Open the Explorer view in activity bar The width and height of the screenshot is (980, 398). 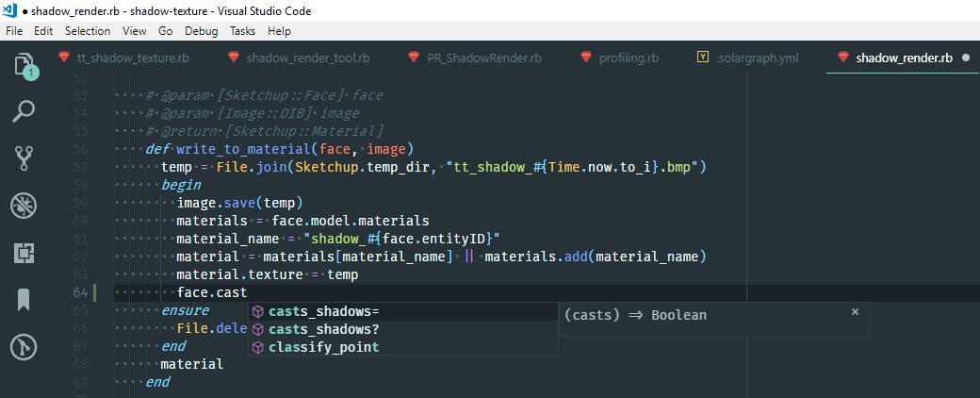[x=24, y=65]
